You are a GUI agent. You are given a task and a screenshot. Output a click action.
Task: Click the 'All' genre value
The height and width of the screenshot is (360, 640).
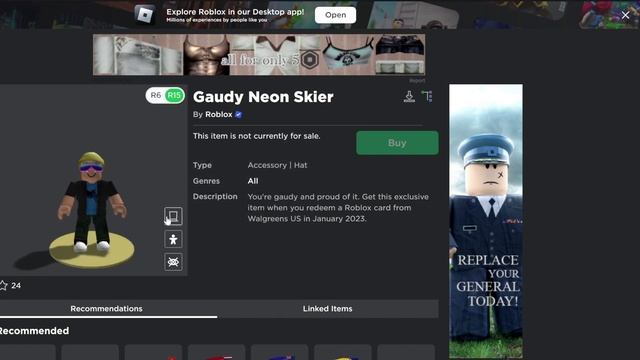[253, 181]
